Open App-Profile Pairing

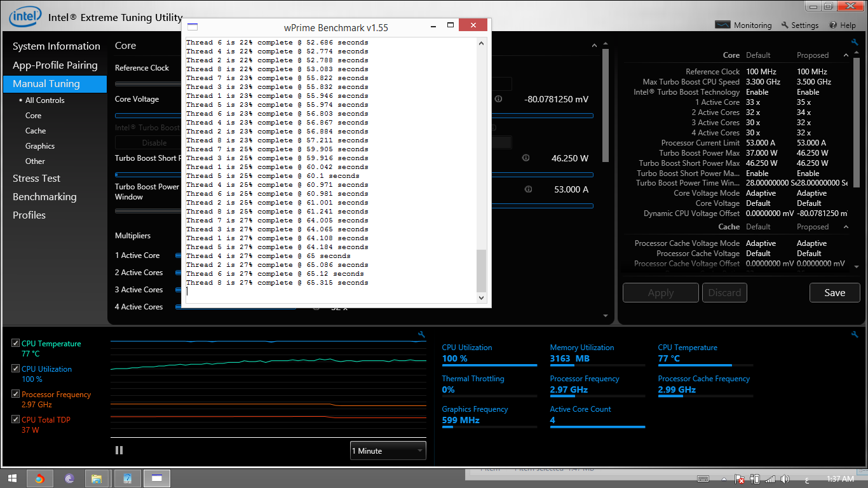pyautogui.click(x=55, y=65)
